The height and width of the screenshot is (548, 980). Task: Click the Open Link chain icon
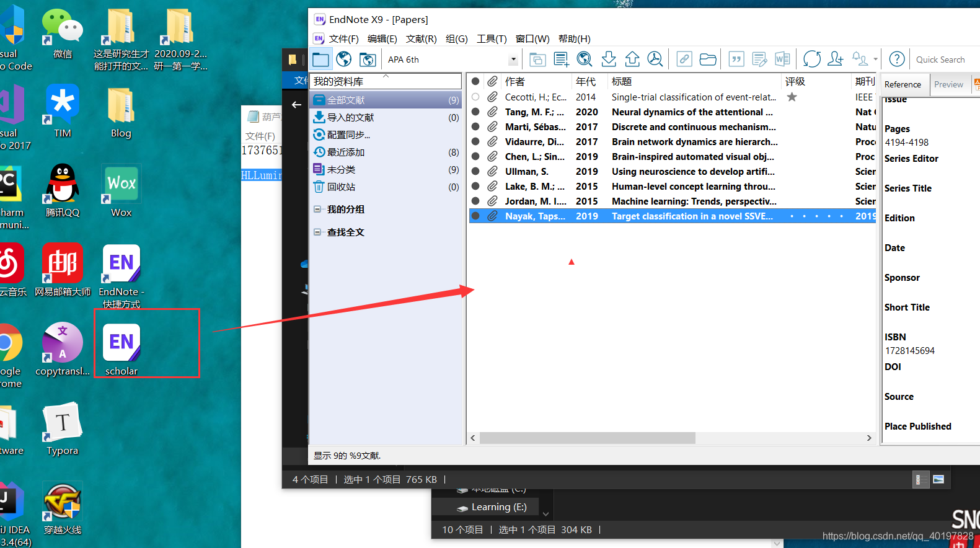(x=684, y=60)
